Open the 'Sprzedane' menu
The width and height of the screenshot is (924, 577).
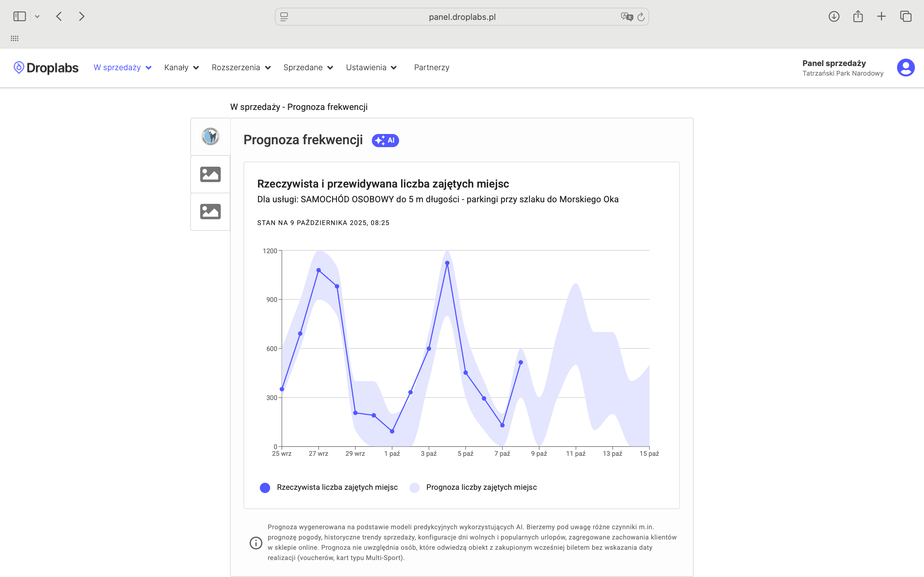click(308, 68)
